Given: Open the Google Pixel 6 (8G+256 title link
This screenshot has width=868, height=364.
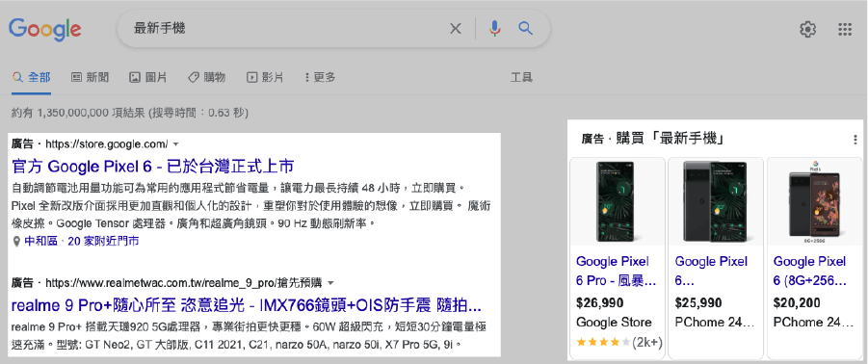Looking at the screenshot, I should (810, 271).
